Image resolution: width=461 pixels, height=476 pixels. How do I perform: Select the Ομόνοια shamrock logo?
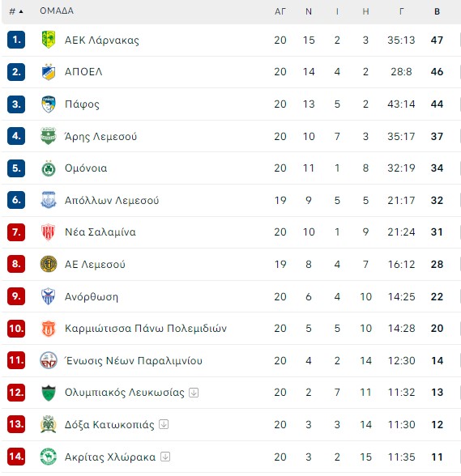click(49, 168)
